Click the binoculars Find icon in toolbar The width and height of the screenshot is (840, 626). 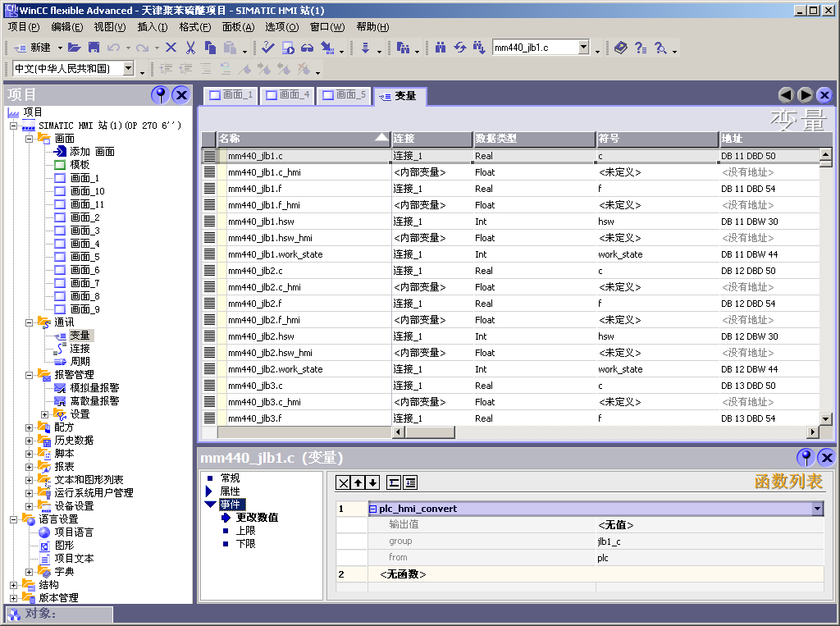441,48
